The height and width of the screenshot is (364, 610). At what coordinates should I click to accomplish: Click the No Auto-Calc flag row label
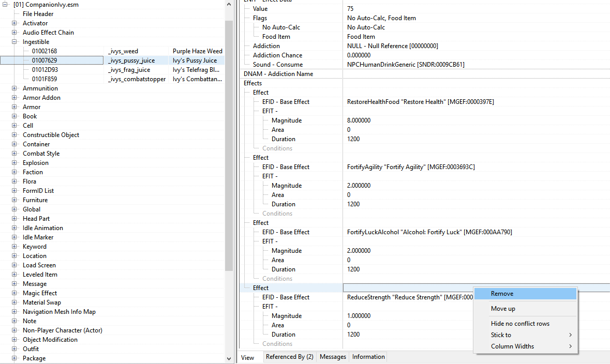pyautogui.click(x=281, y=27)
